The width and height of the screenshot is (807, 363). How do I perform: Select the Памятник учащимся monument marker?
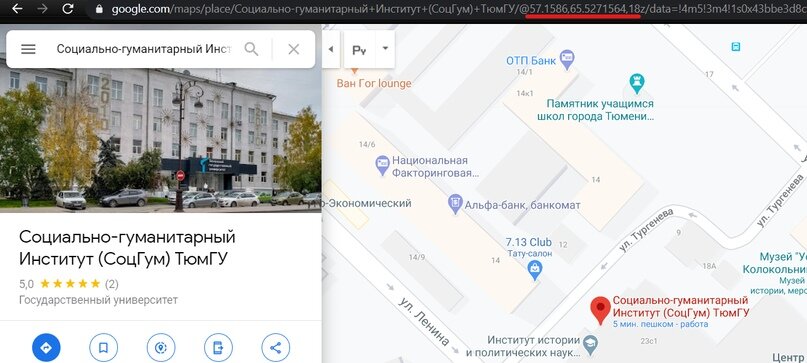tap(637, 83)
